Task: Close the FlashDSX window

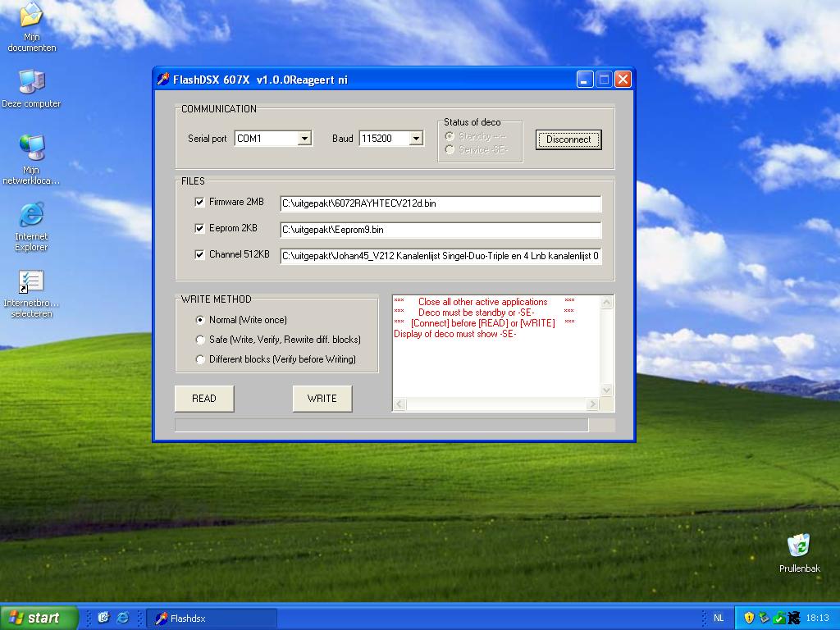Action: pyautogui.click(x=623, y=80)
